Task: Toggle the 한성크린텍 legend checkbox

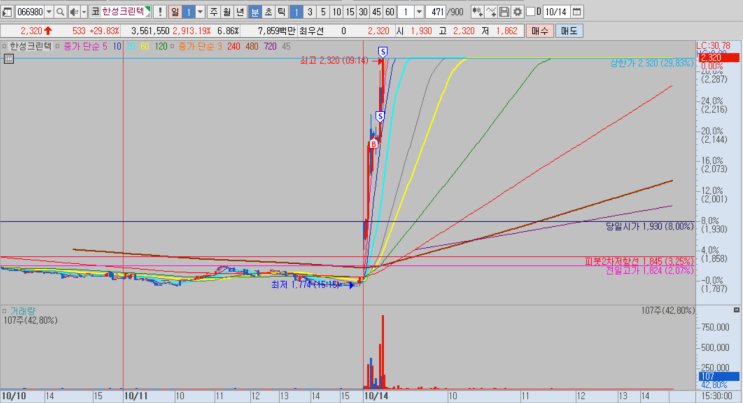Action: click(4, 46)
